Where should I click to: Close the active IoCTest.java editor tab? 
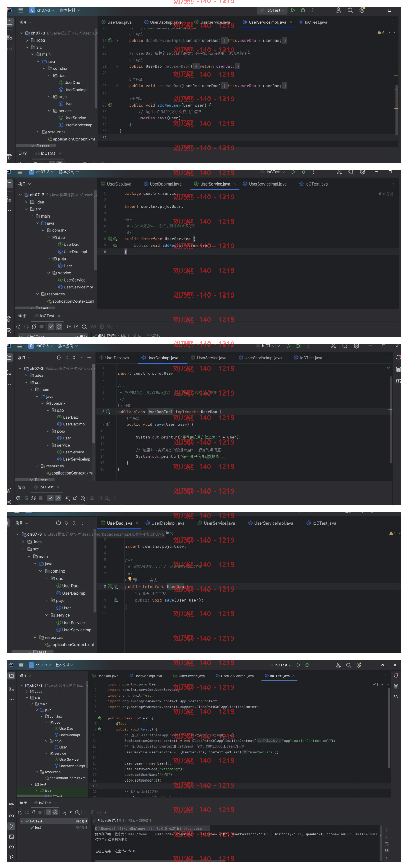click(x=293, y=676)
